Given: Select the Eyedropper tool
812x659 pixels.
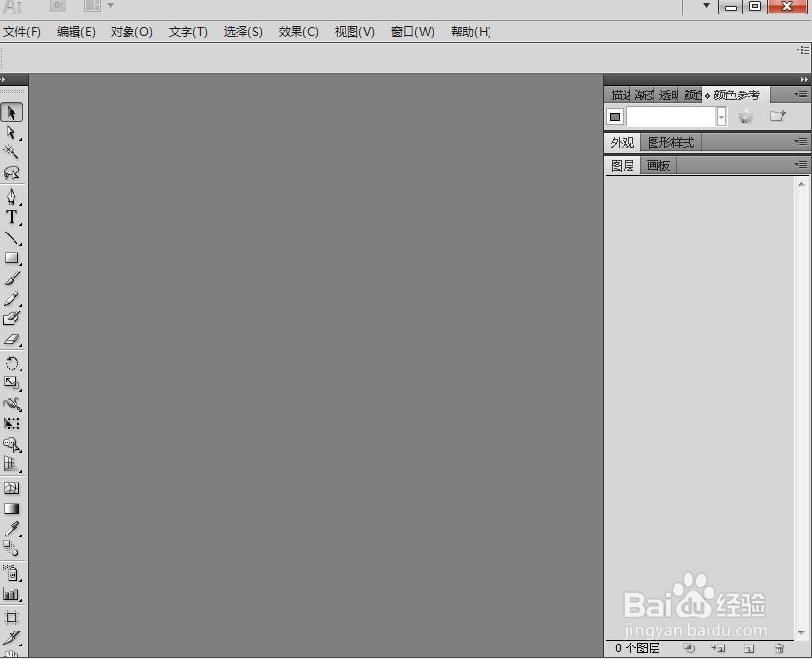Looking at the screenshot, I should tap(12, 529).
